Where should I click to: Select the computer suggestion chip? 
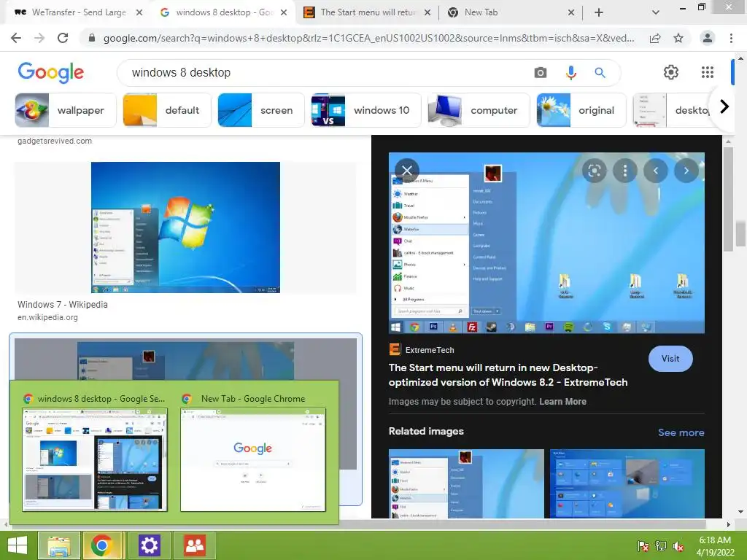point(479,110)
